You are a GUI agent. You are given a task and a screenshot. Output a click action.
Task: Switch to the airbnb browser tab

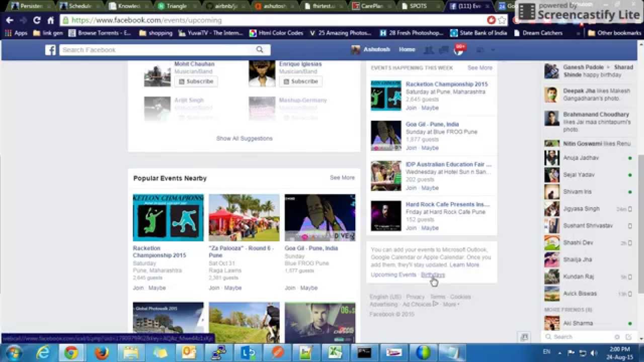coord(222,6)
